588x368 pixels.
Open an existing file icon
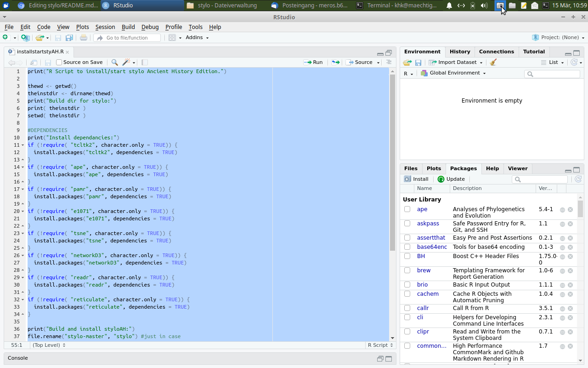[40, 38]
